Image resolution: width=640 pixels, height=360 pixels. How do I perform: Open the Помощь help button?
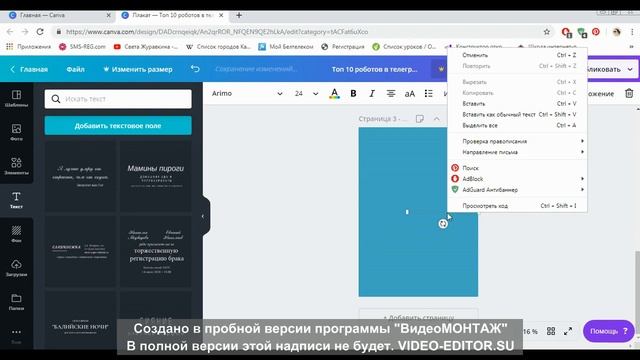coord(608,331)
